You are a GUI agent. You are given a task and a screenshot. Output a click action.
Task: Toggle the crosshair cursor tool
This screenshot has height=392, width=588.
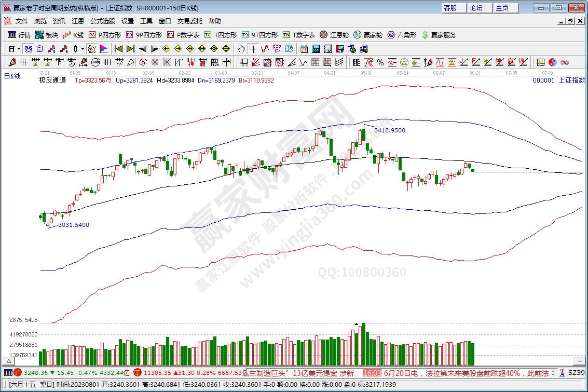[x=253, y=49]
